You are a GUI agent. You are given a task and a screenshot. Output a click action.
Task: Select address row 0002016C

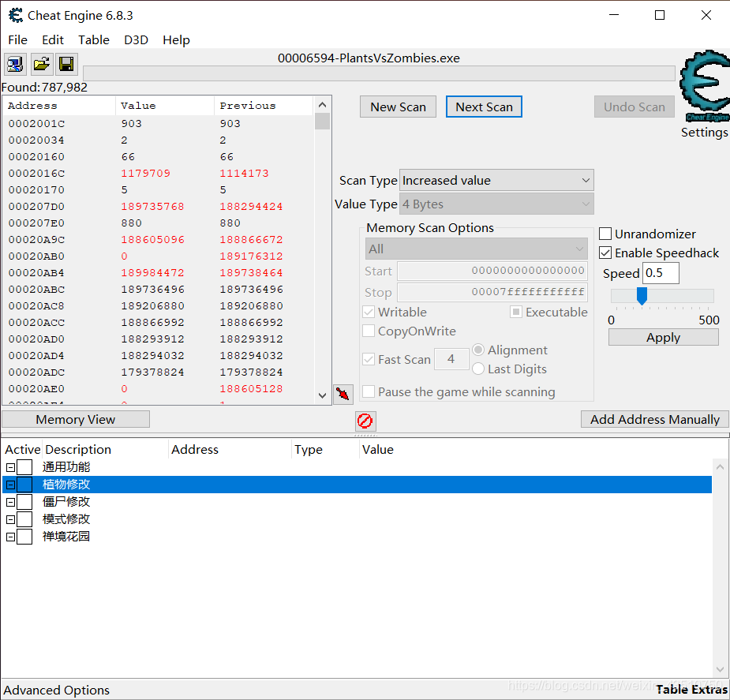pyautogui.click(x=159, y=173)
